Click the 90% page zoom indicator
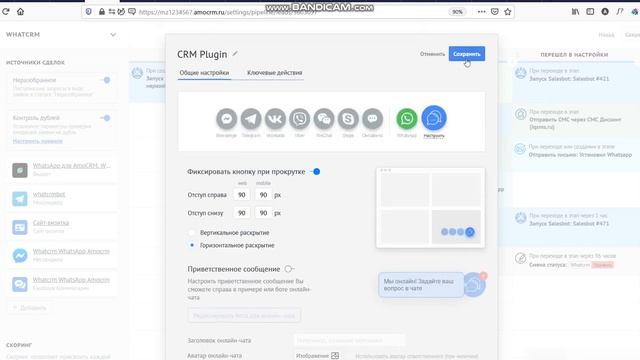Viewport: 640px width, 360px height. tap(457, 12)
